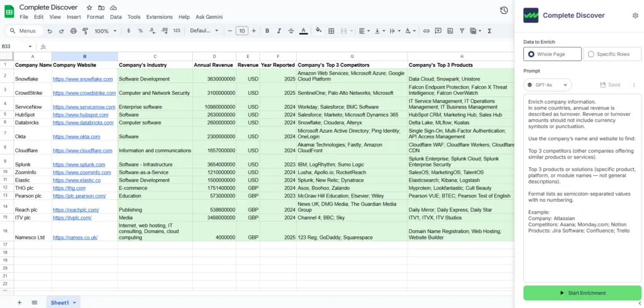Open the GPT-4o model dropdown
Screen dimensions: 644x308
click(548, 85)
